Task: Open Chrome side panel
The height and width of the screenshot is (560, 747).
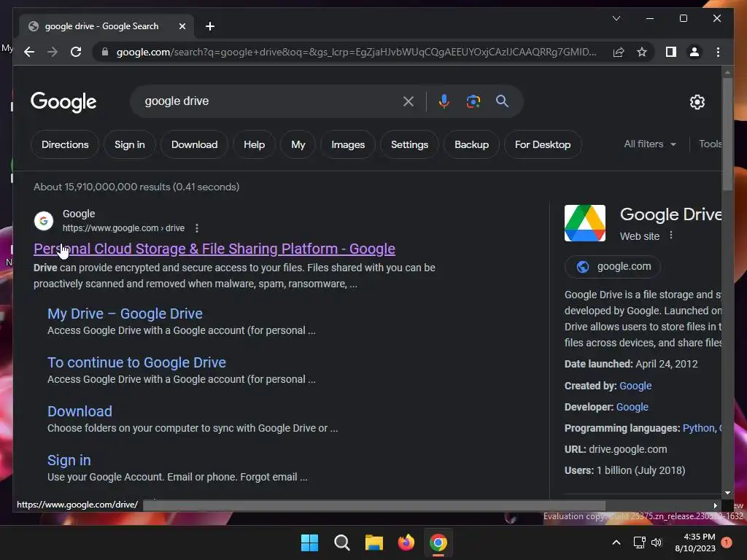Action: pos(671,52)
